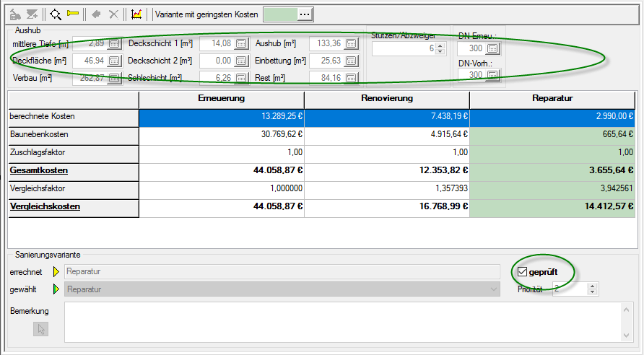Decrease Priorität value with down arrow
The width and height of the screenshot is (644, 355).
(x=593, y=292)
